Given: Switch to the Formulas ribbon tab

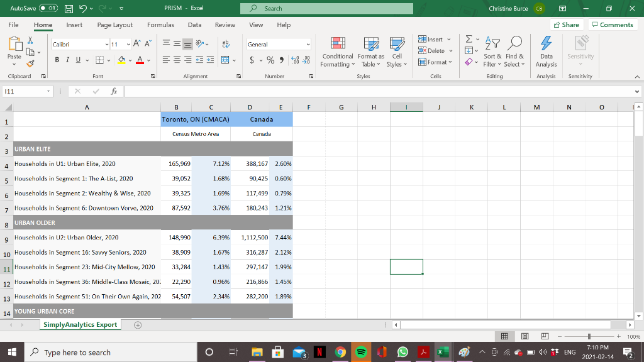Looking at the screenshot, I should [x=160, y=25].
